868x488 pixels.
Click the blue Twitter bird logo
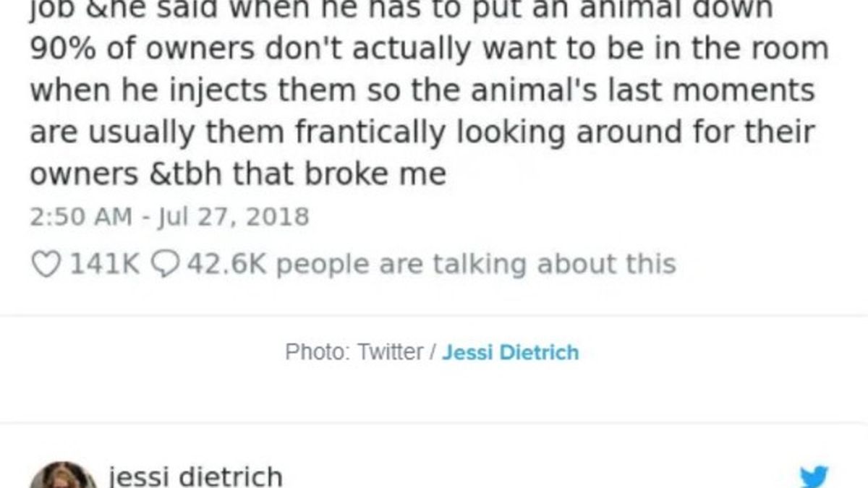coord(814,478)
